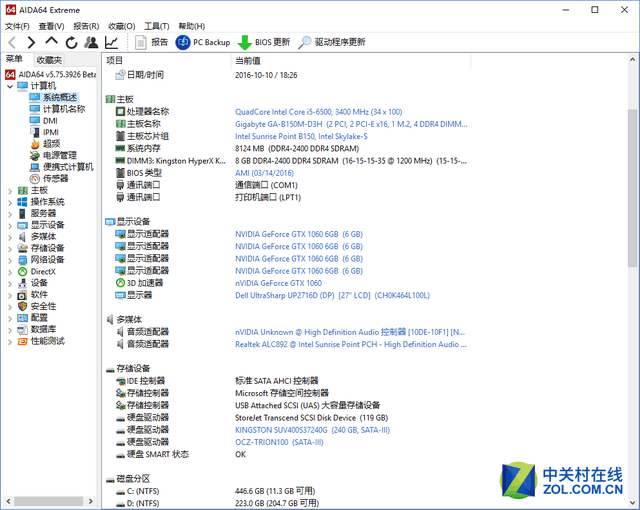The width and height of the screenshot is (640, 510).
Task: Select 传感器 in the sidebar tree
Action: 55,178
